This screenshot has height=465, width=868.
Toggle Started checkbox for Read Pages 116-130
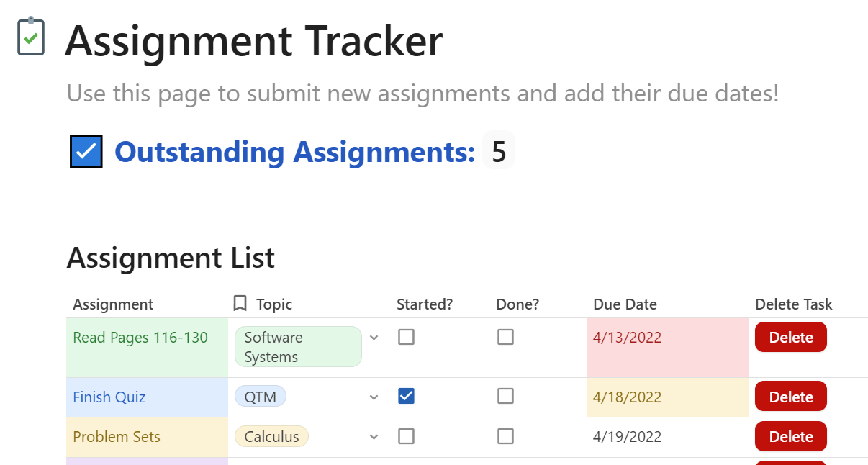coord(407,337)
